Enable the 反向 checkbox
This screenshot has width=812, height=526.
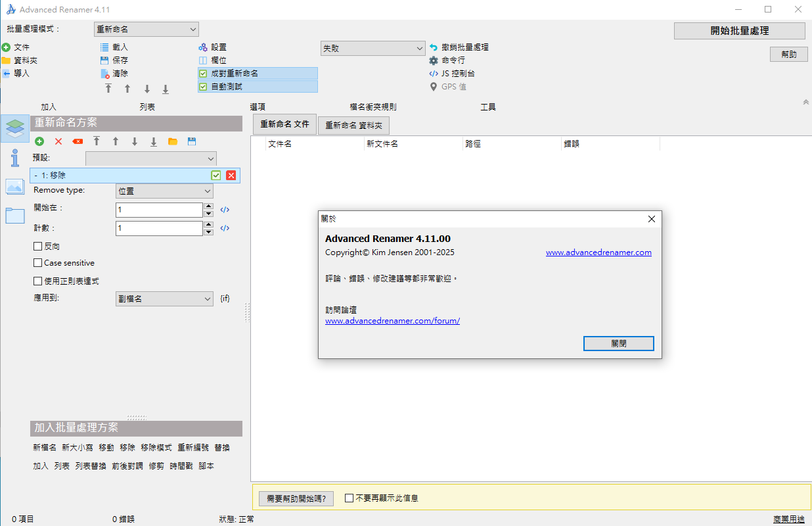click(x=38, y=247)
